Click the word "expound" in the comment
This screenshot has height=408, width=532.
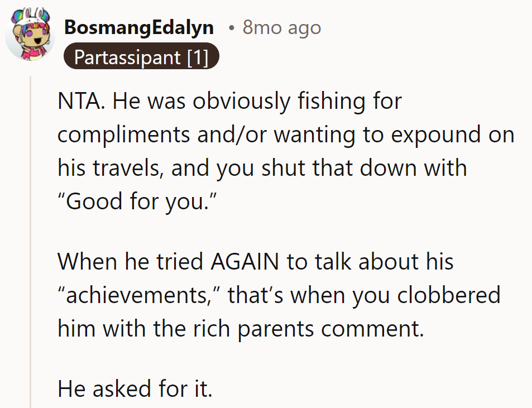(x=425, y=136)
